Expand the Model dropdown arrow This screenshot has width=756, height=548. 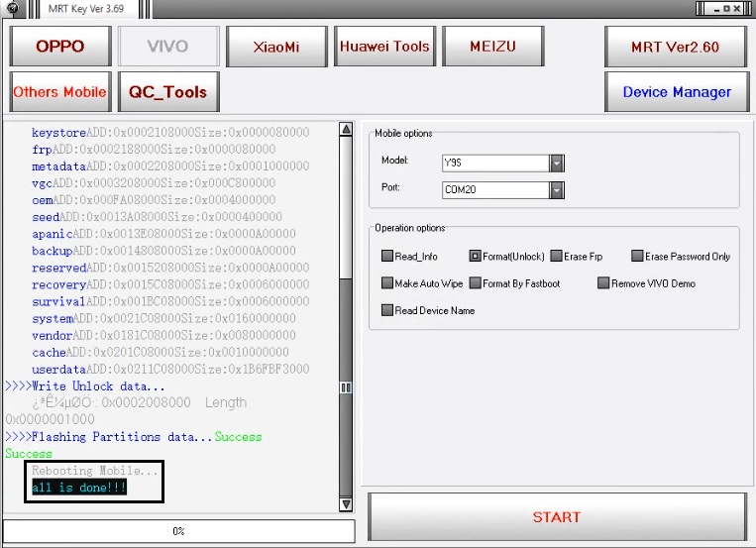[557, 164]
